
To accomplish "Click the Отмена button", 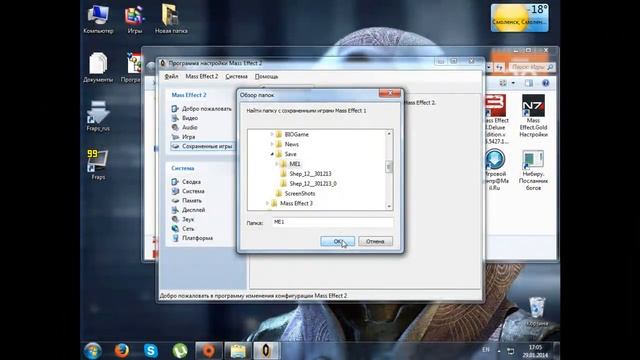I will [375, 241].
